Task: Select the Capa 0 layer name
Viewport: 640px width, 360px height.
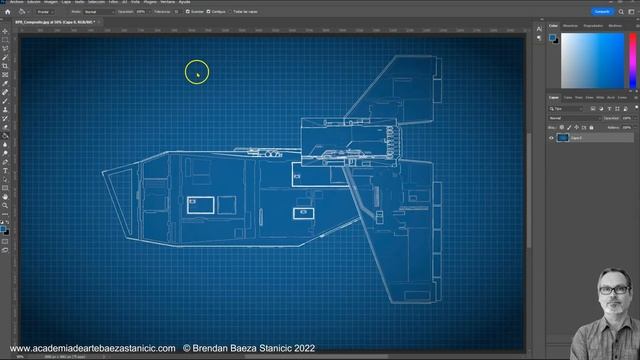Action: coord(576,138)
